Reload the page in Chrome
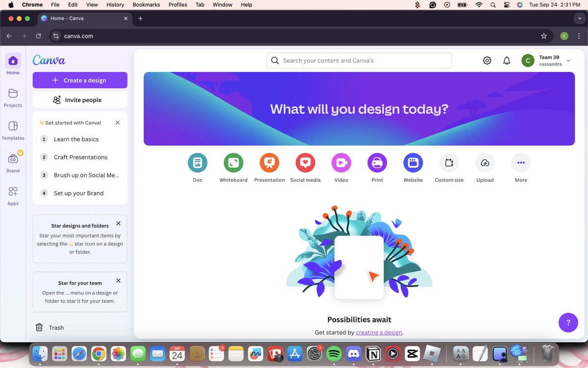 38,36
